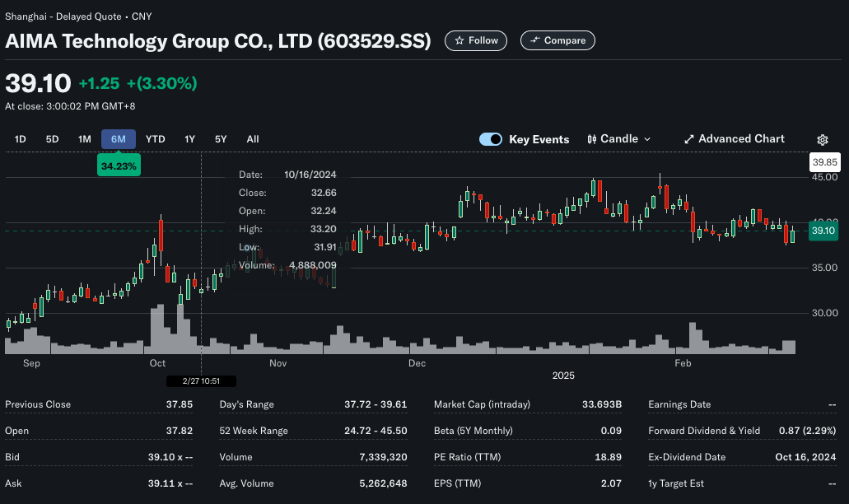Switch to the 1M range tab
This screenshot has width=849, height=504.
(x=85, y=139)
